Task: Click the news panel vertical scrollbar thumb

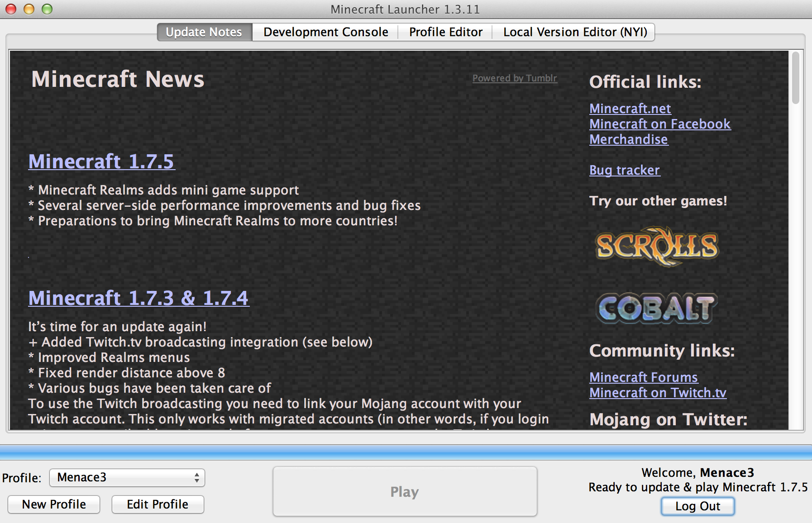Action: point(796,78)
